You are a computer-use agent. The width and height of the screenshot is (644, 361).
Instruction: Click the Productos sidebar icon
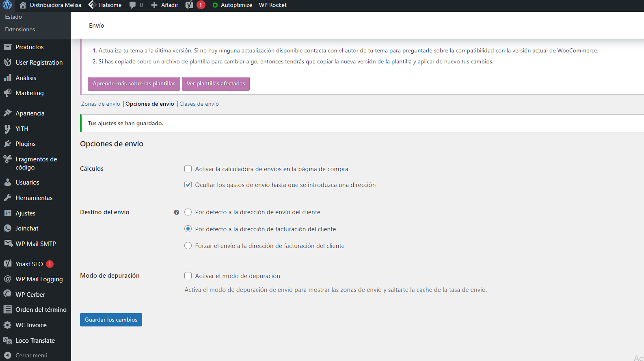pos(8,47)
